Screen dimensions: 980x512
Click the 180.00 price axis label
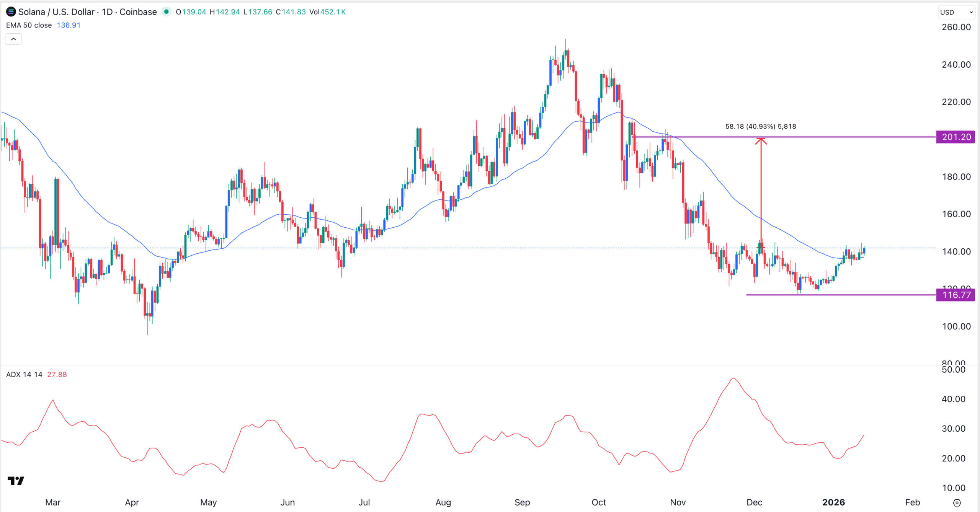pyautogui.click(x=956, y=177)
